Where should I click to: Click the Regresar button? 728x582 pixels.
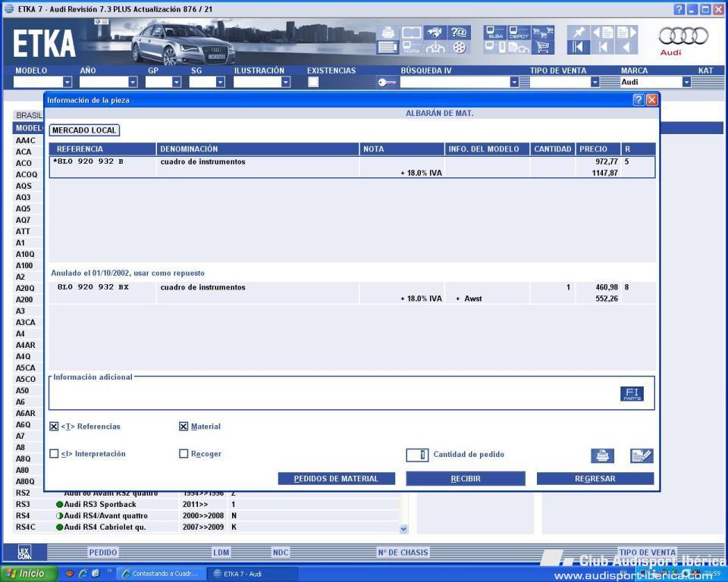pos(595,478)
